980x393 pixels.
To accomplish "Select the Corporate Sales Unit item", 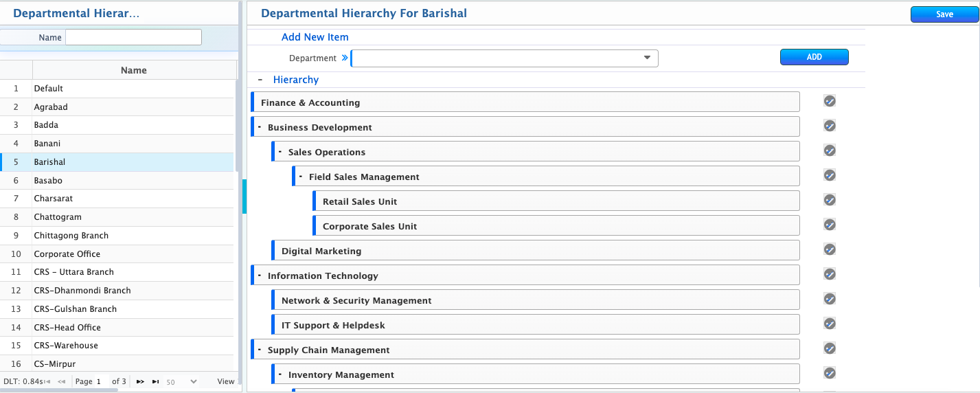I will (556, 225).
